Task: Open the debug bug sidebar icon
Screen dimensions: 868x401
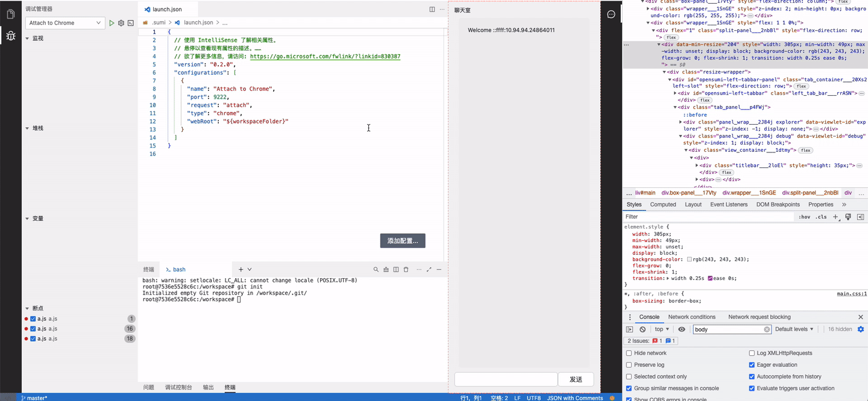Action: 10,36
